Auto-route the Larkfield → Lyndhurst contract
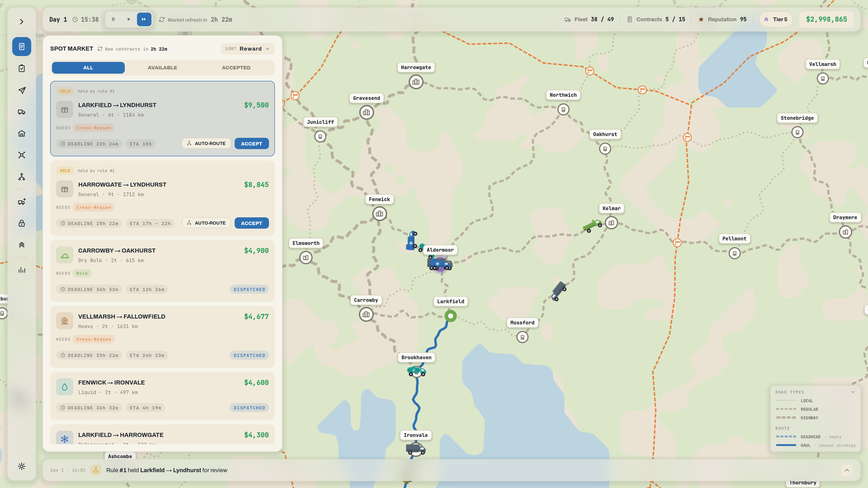 pyautogui.click(x=206, y=143)
